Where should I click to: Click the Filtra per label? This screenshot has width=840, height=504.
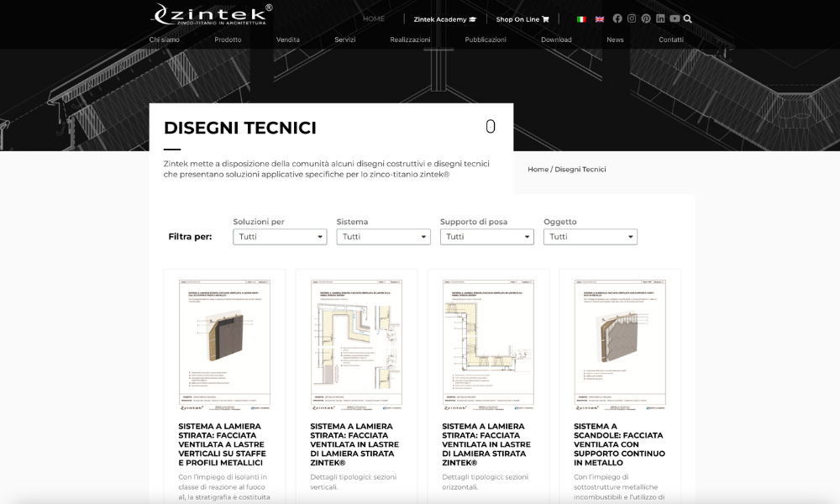[190, 237]
